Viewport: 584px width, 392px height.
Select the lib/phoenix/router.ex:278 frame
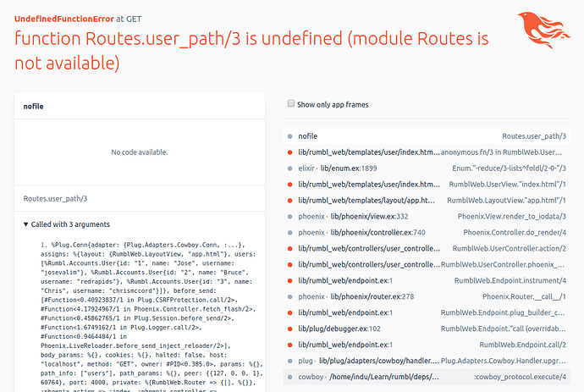pos(427,296)
